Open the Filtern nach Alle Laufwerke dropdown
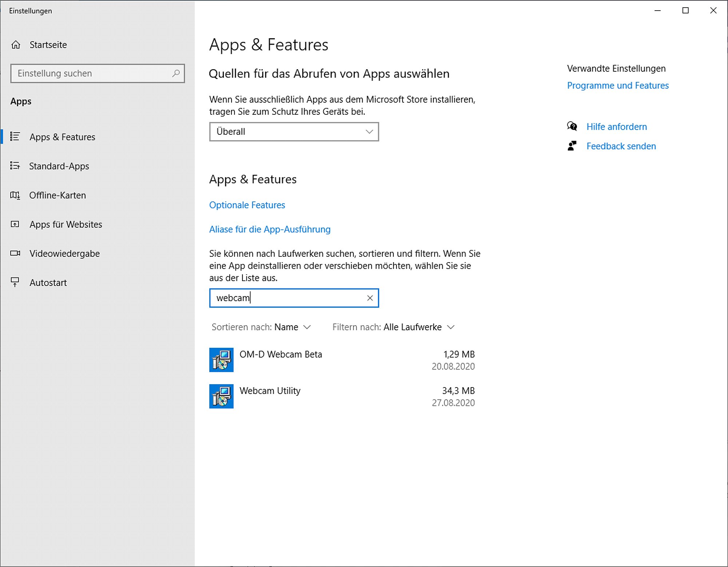 pyautogui.click(x=393, y=327)
